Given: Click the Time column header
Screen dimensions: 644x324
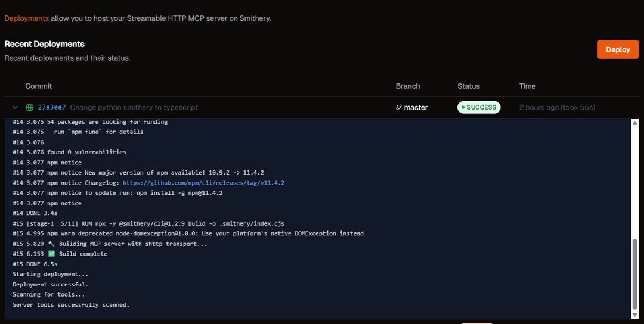Looking at the screenshot, I should pos(527,86).
